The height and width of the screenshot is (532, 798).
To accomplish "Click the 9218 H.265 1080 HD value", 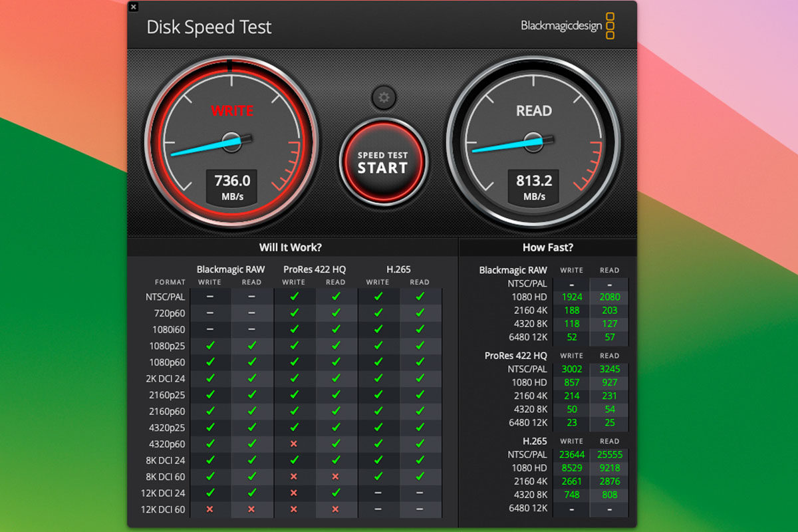I will coord(609,468).
